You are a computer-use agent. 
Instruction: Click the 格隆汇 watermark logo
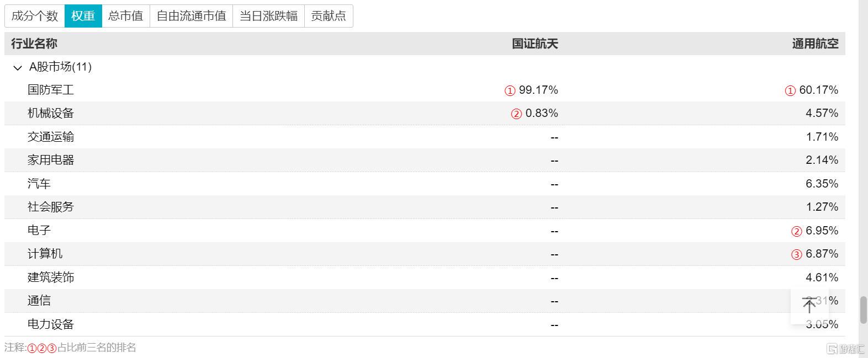pos(845,349)
